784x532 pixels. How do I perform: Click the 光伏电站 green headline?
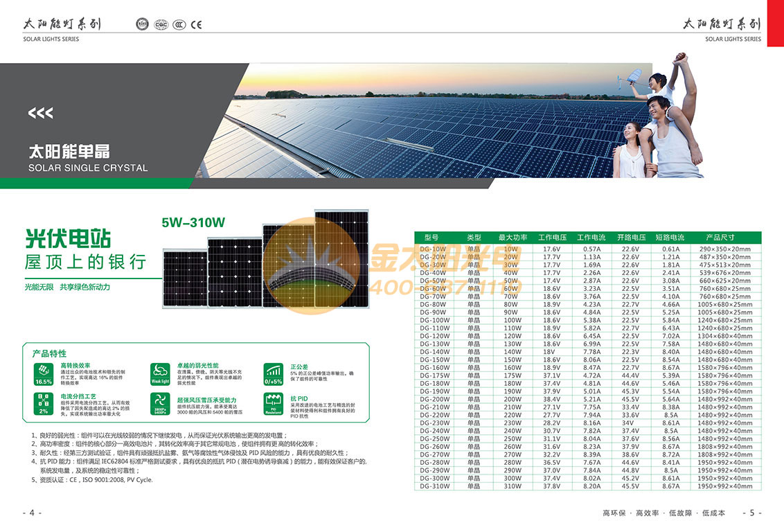point(68,239)
